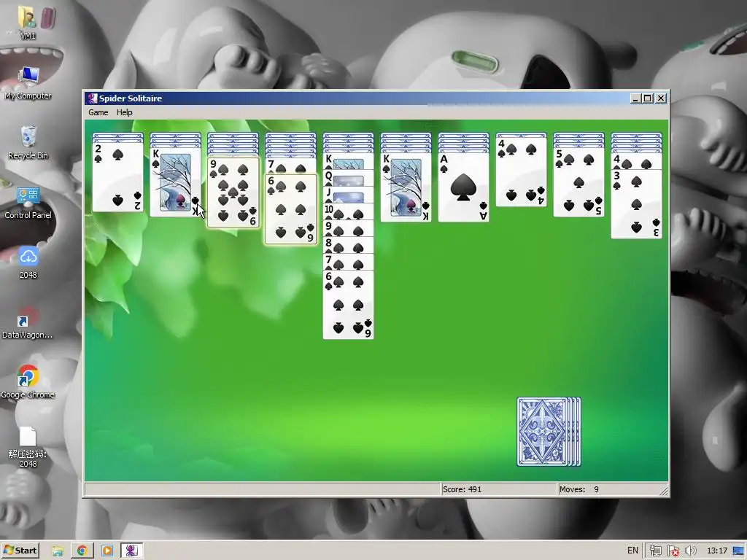Select the 4 of spades beneath the 3
Viewport: 747px width, 560px height.
click(636, 161)
